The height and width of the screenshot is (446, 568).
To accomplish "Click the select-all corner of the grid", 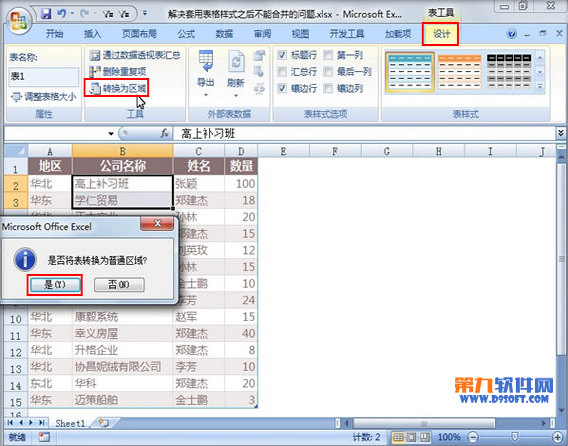I will pyautogui.click(x=16, y=151).
